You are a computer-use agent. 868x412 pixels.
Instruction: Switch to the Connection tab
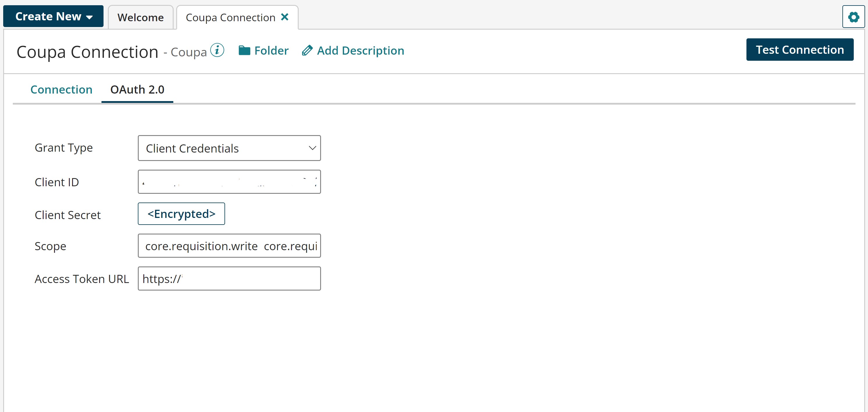61,89
